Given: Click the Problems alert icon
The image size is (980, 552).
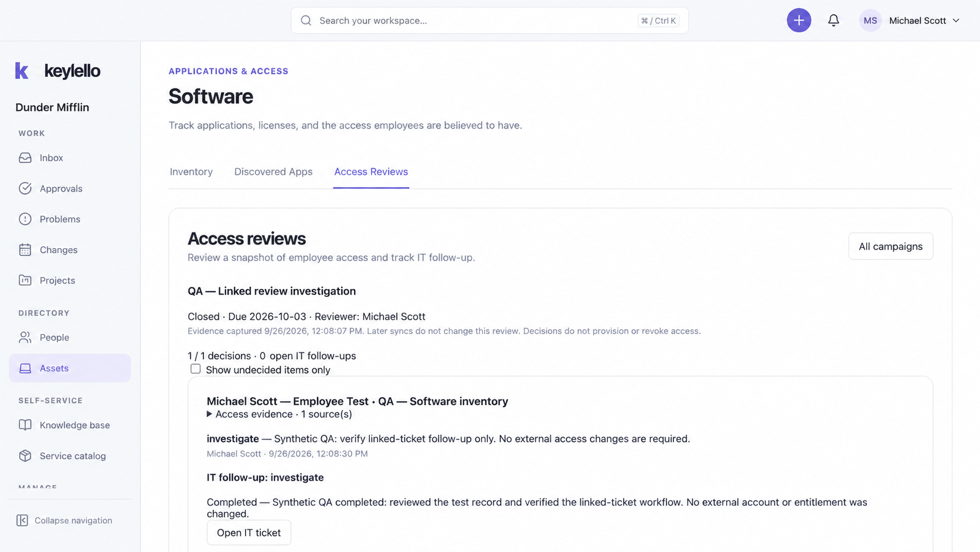Looking at the screenshot, I should tap(25, 219).
